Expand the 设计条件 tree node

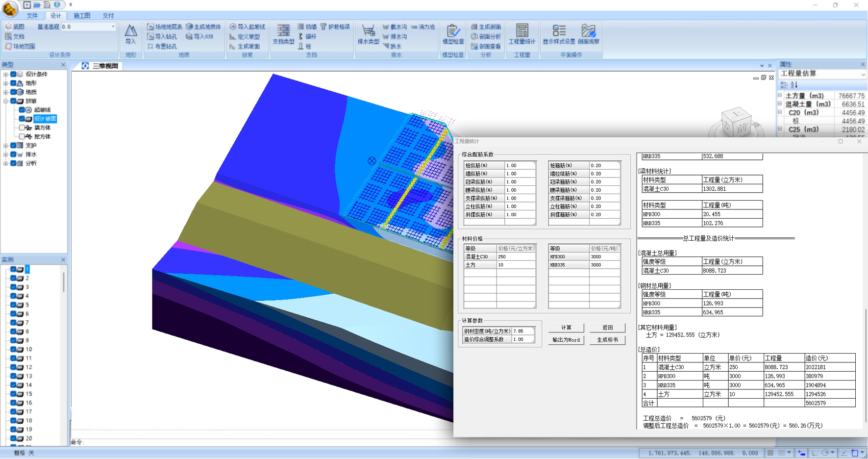(5, 75)
